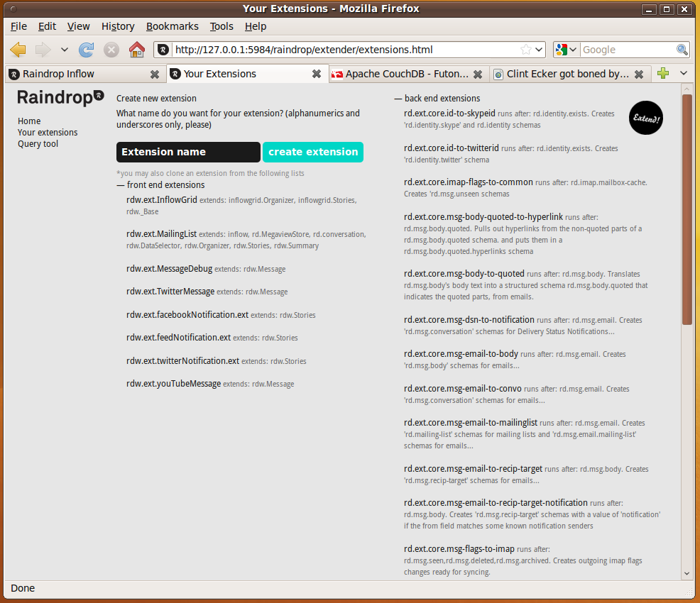Screen dimensions: 700x603
Task: Open the Help menu
Action: tap(256, 26)
